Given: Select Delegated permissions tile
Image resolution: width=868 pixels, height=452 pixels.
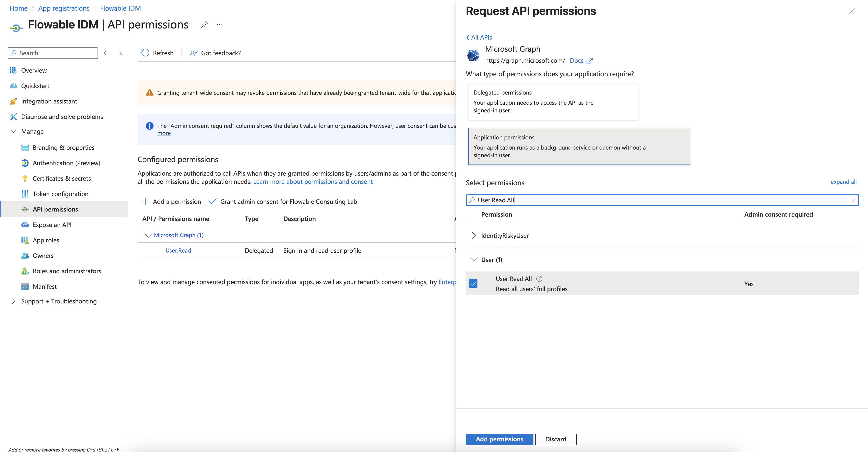Looking at the screenshot, I should [552, 101].
